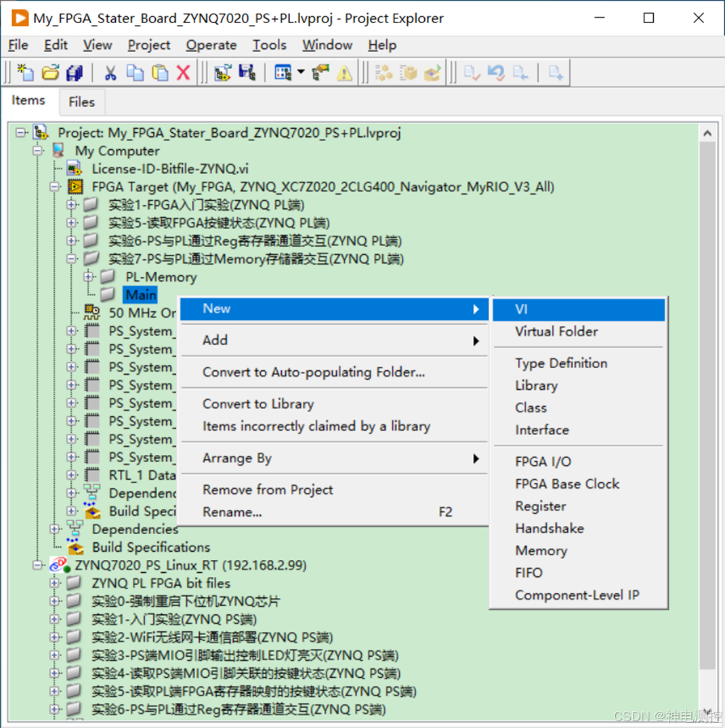Click the Cut scissors icon
Viewport: 725px width, 728px height.
click(x=110, y=73)
